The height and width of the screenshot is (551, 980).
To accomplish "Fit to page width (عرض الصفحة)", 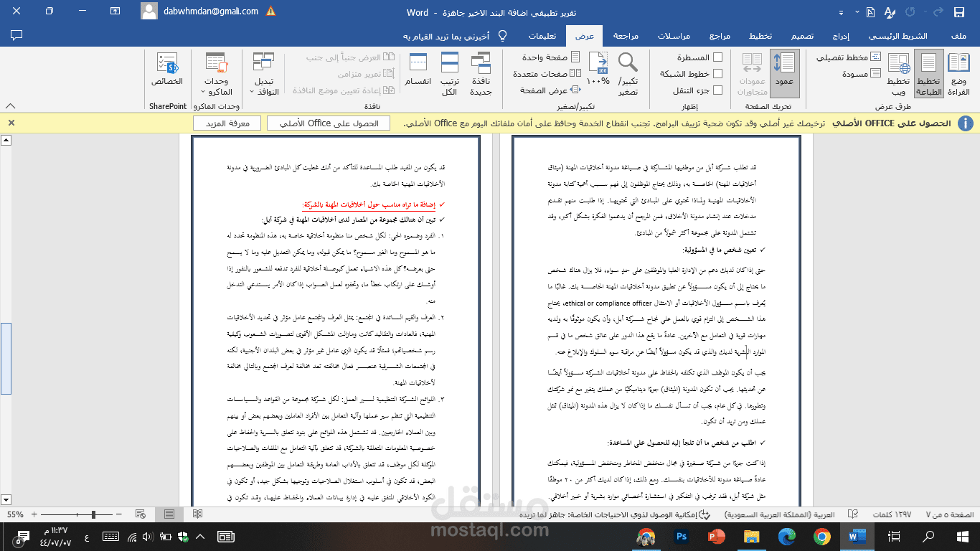I will click(x=550, y=90).
